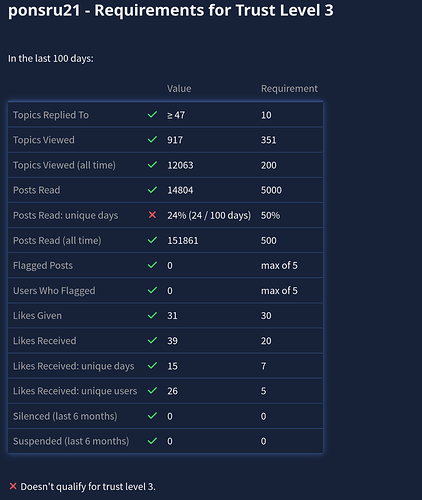Click the red X beside Posts Read: unique days

[x=152, y=215]
